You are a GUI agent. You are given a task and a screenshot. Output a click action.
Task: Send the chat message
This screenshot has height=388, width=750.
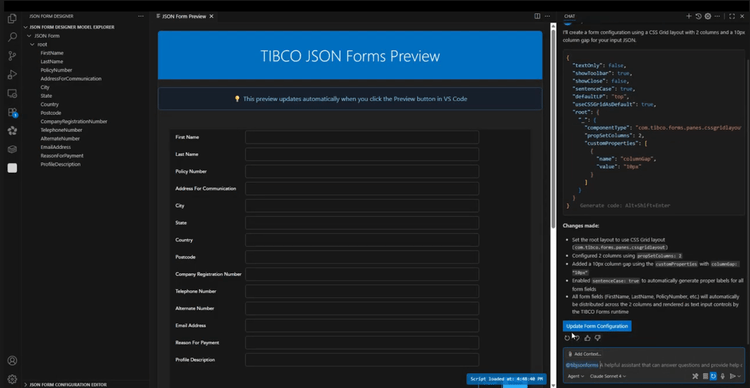[732, 377]
